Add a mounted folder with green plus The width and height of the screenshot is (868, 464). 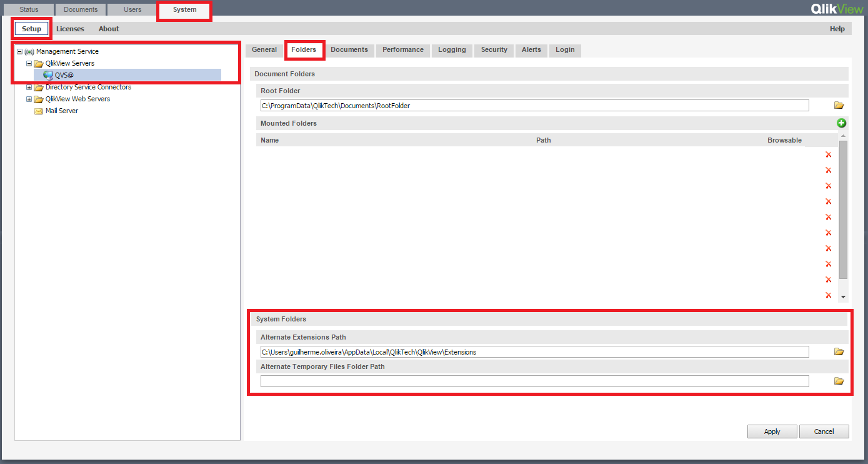click(841, 123)
